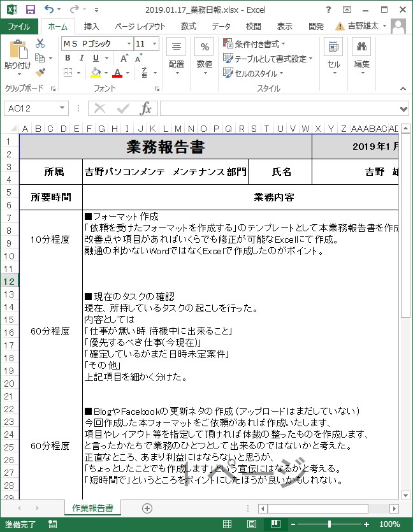This screenshot has height=532, width=413.
Task: Click the zoom slider handle
Action: click(329, 524)
